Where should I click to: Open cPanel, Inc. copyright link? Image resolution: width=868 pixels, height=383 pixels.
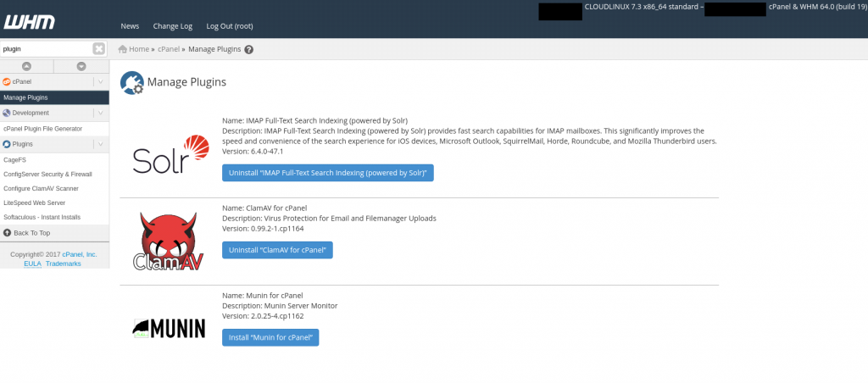tap(79, 254)
